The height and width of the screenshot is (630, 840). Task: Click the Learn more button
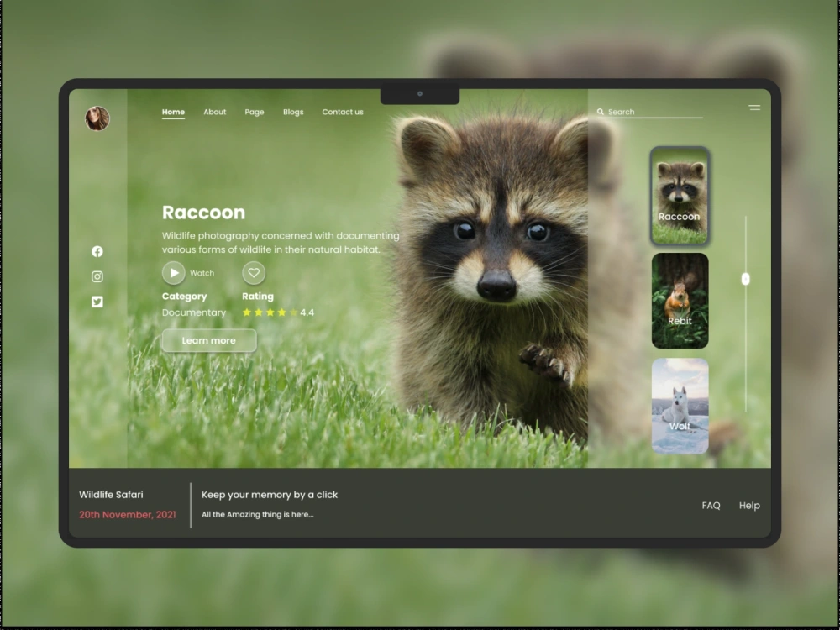209,341
